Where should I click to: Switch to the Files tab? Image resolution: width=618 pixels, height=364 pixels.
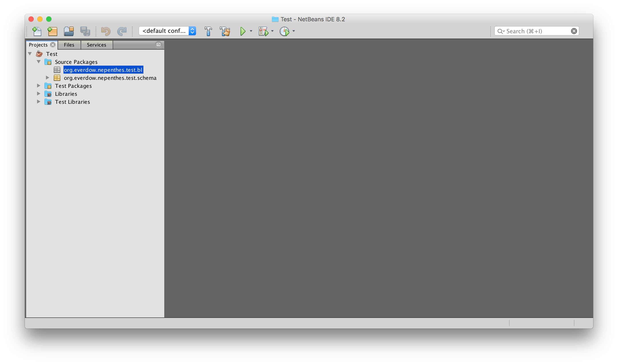pyautogui.click(x=69, y=45)
